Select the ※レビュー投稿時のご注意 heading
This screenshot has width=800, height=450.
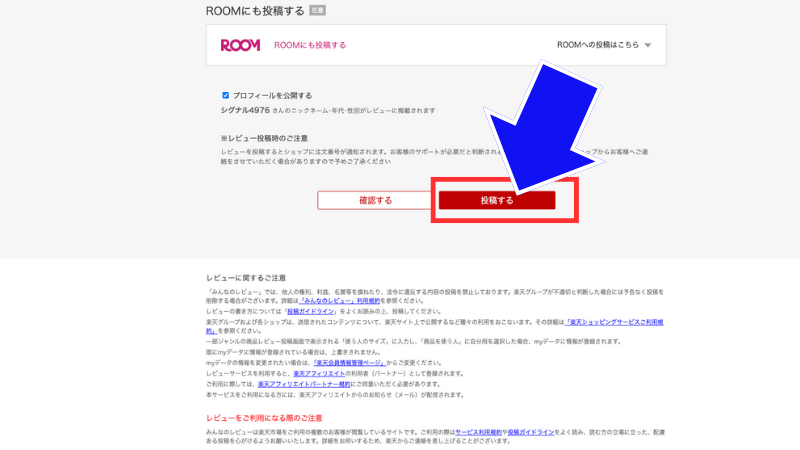264,138
